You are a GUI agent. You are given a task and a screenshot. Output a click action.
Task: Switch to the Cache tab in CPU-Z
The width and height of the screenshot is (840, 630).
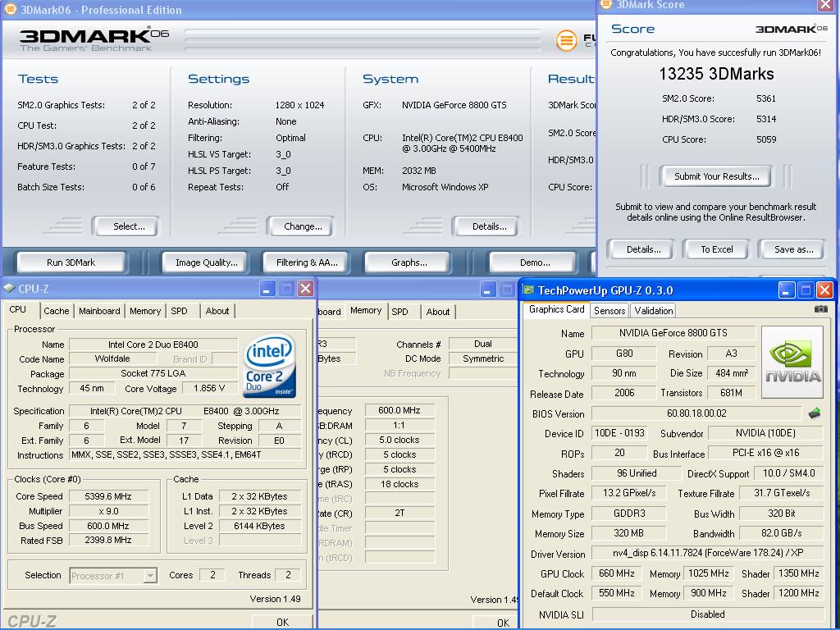coord(57,311)
